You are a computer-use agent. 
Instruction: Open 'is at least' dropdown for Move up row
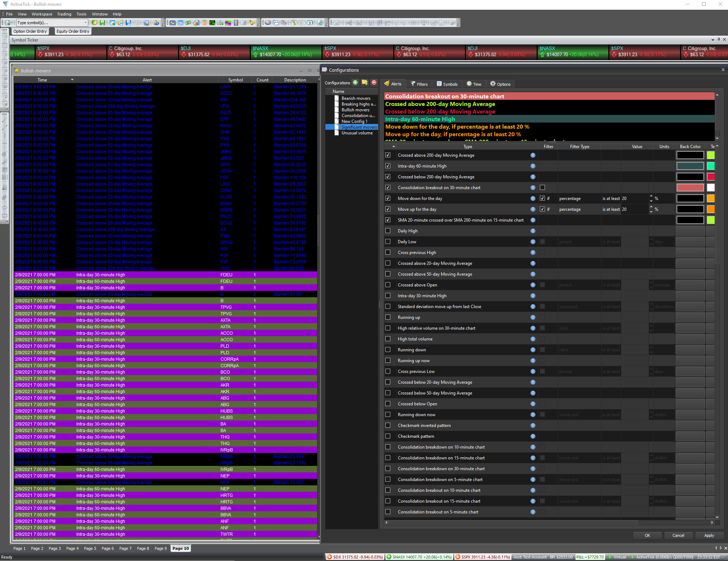pyautogui.click(x=611, y=209)
